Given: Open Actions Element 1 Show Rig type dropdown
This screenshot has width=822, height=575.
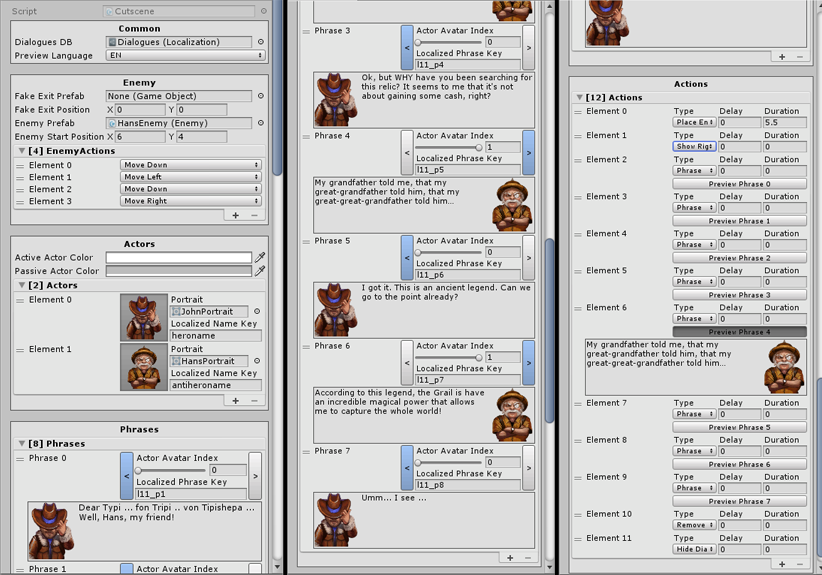Looking at the screenshot, I should click(x=694, y=146).
